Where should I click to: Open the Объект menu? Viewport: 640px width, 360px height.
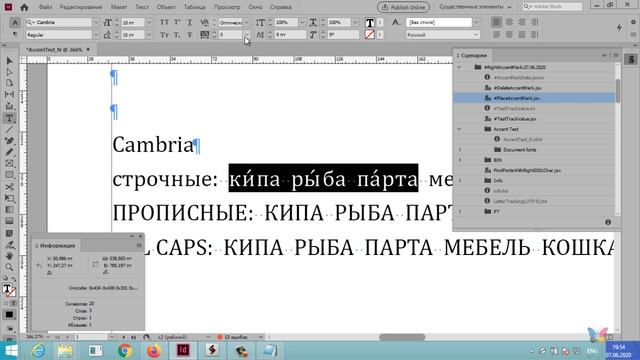166,7
